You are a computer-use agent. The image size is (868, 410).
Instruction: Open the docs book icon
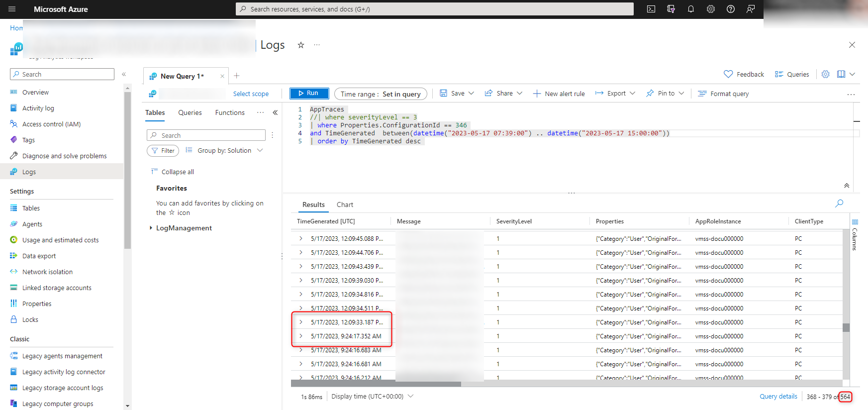click(x=841, y=74)
